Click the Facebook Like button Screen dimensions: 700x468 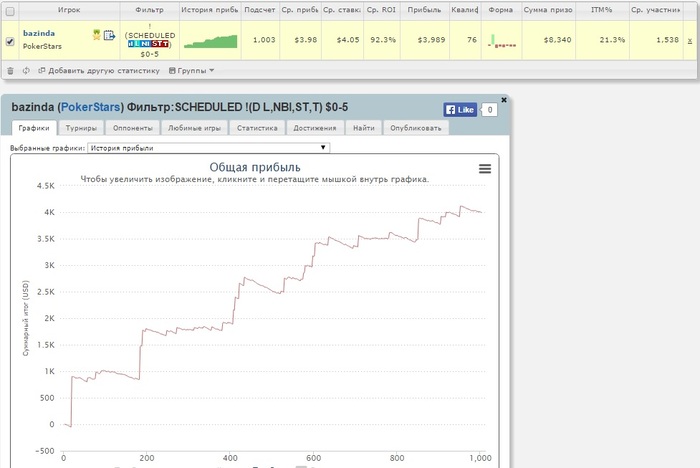tap(460, 109)
